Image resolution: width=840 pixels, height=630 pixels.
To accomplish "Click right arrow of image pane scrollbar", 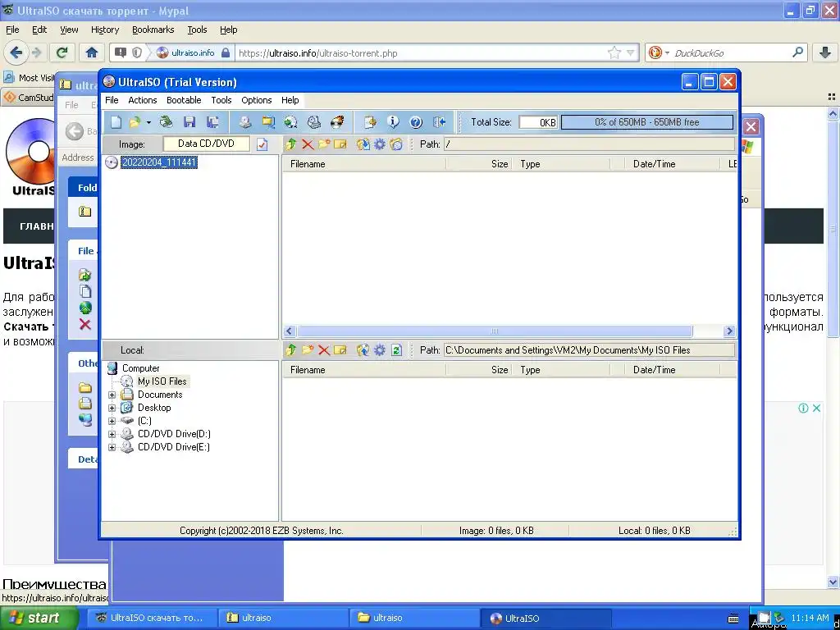I will (728, 331).
